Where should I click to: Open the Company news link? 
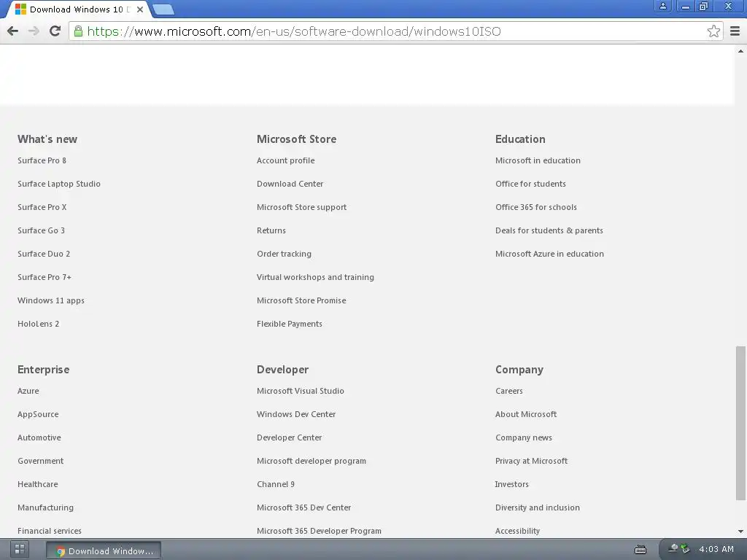[x=524, y=437]
